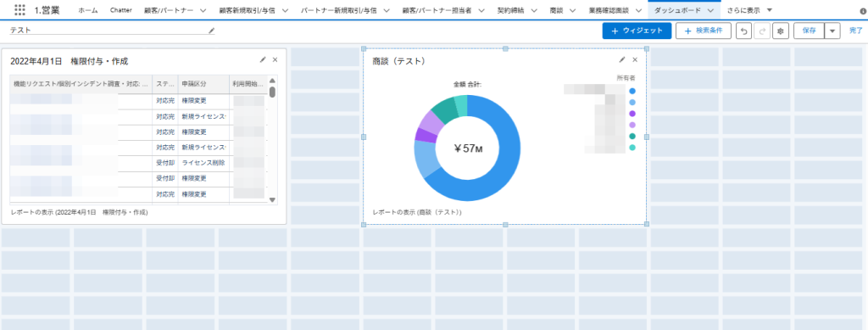Add a new ウィジェット
The height and width of the screenshot is (330, 868).
point(637,31)
